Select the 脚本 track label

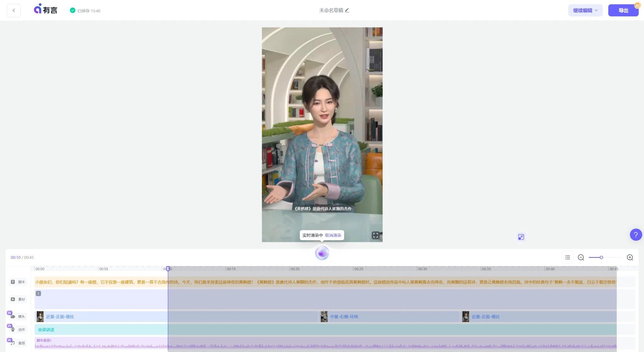(x=18, y=282)
